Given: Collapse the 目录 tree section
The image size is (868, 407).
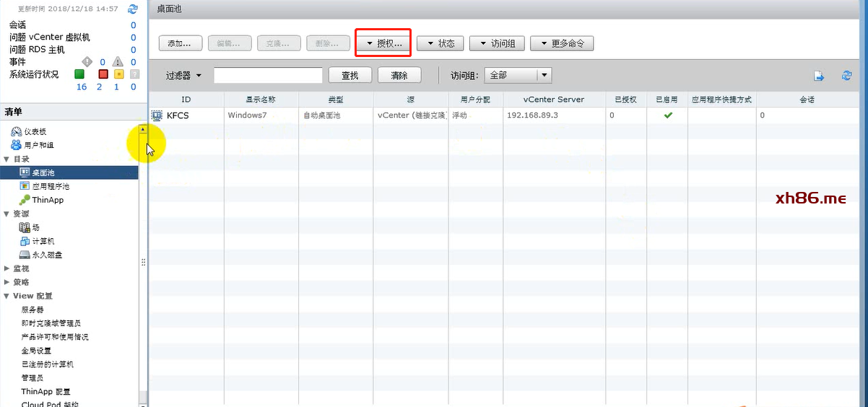Looking at the screenshot, I should (7, 159).
